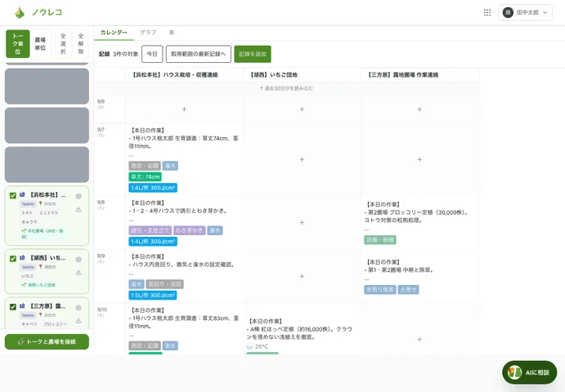
Task: Click 測定・記録 tag on 9/7
Action: (145, 166)
